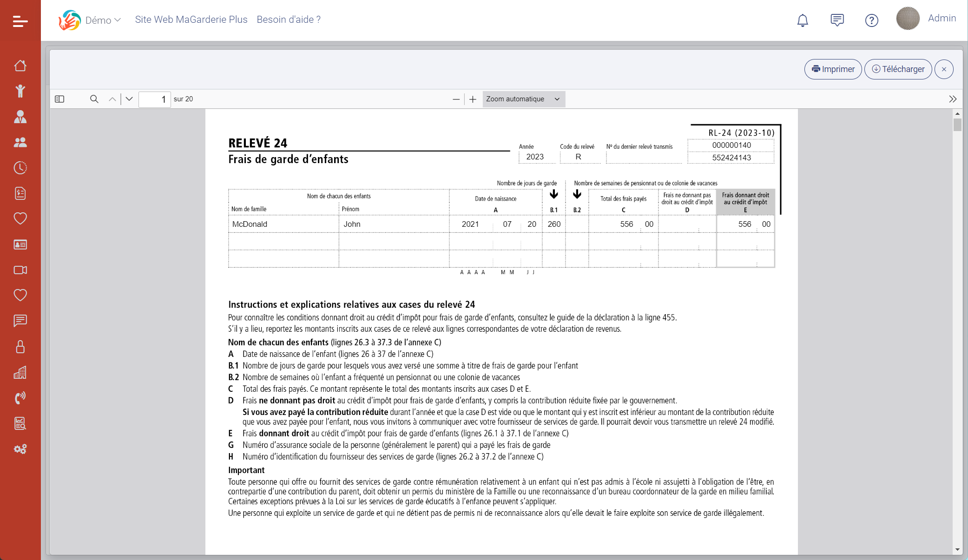Screen dimensions: 968x560
Task: Click the Imprimer button
Action: point(833,69)
